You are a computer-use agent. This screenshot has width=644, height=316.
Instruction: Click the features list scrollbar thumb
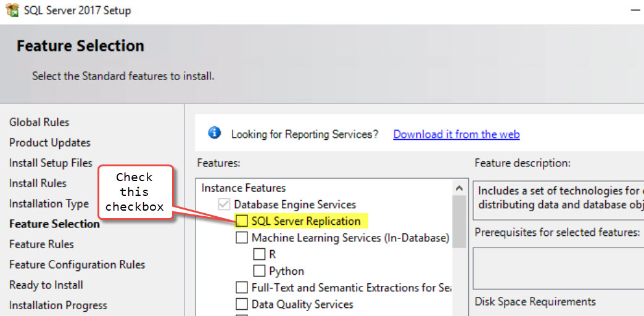(x=460, y=222)
